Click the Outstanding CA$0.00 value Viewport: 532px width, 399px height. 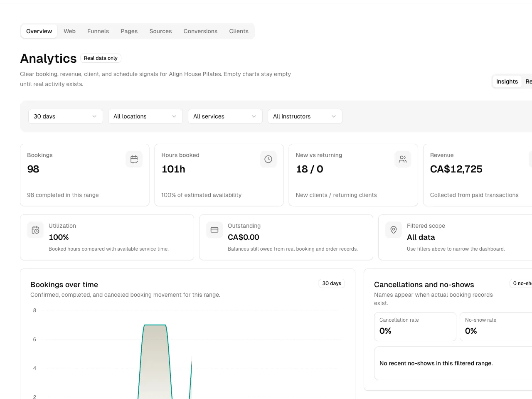(244, 237)
